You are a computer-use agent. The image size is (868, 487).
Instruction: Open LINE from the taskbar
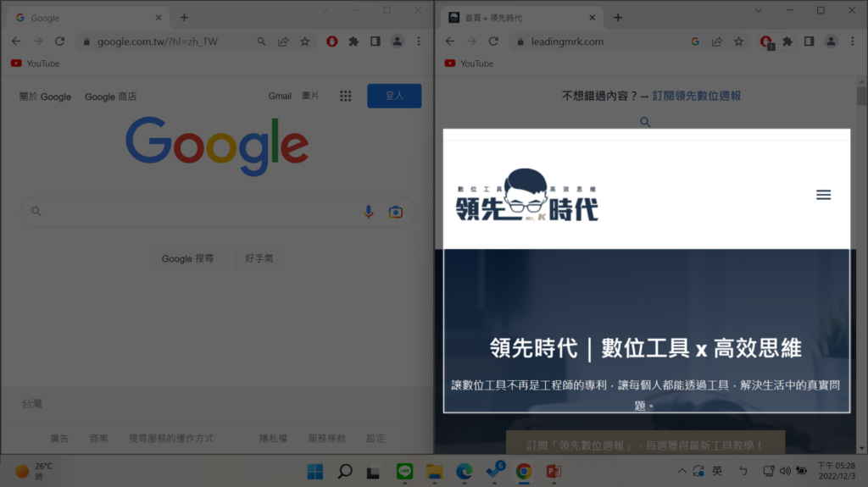point(404,472)
